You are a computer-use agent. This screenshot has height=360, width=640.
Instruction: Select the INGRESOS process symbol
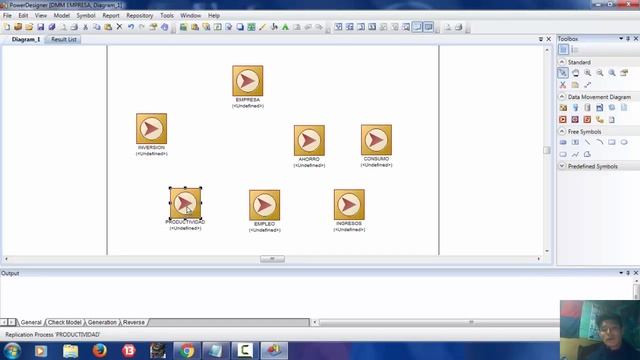[x=349, y=204]
